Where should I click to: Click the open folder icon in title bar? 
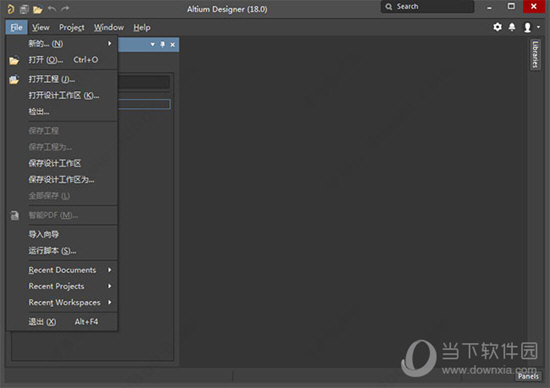click(38, 9)
